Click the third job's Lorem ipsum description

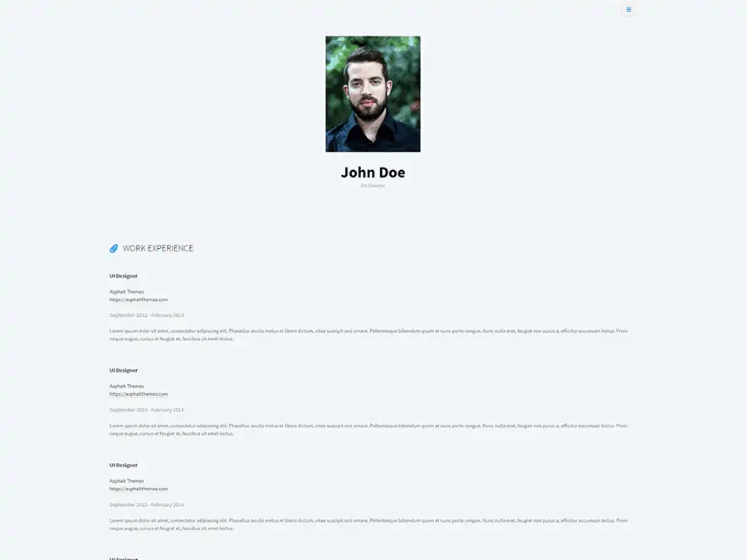(x=369, y=524)
